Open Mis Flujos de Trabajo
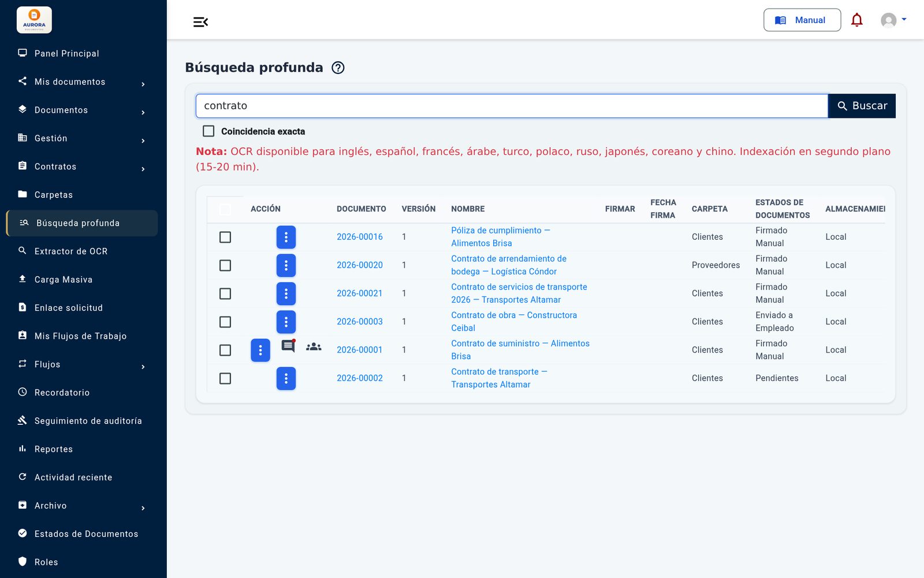Image resolution: width=924 pixels, height=578 pixels. (x=81, y=336)
